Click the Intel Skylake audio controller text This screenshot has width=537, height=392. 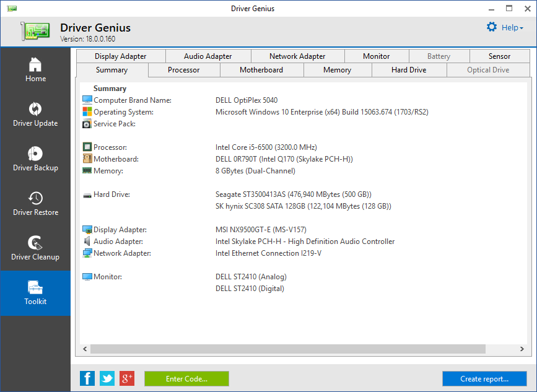point(305,242)
